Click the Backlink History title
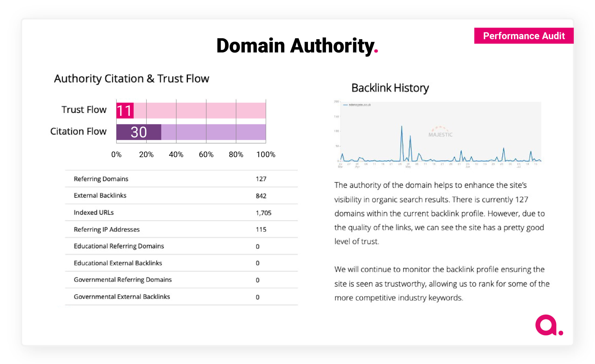The image size is (595, 364). 390,88
